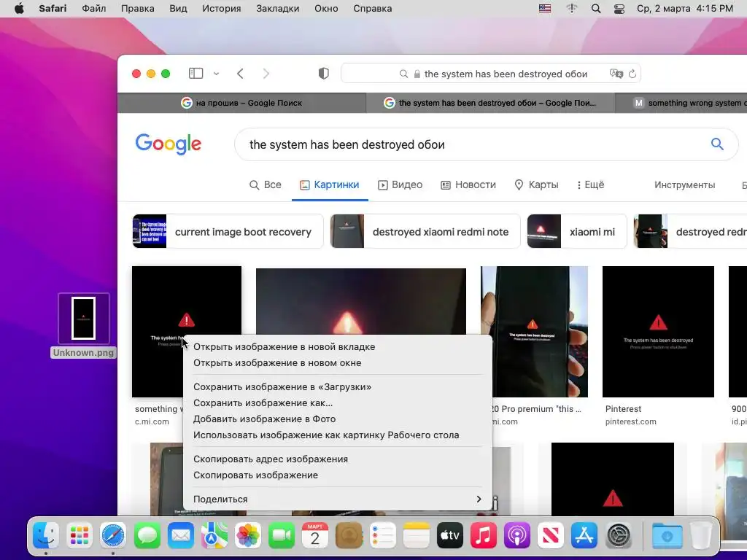This screenshot has width=747, height=560.
Task: Choose 'Скопировать изображение'
Action: pos(337,475)
